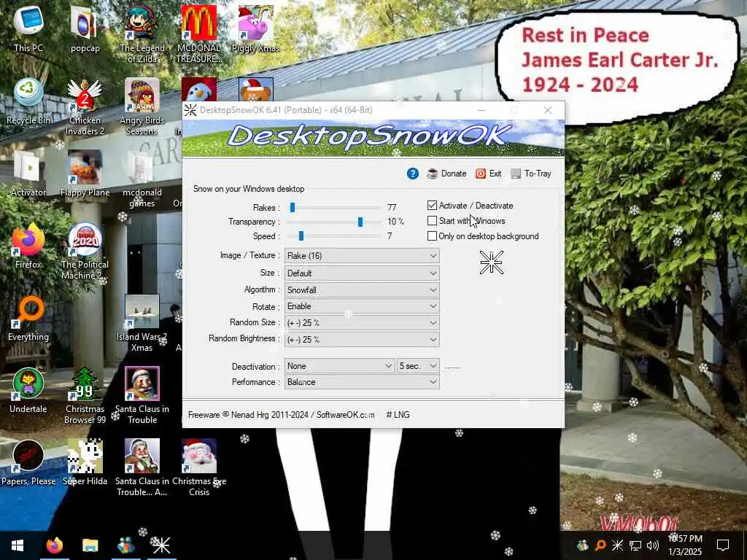This screenshot has width=747, height=560.
Task: Click the # LNG language link
Action: (x=398, y=415)
